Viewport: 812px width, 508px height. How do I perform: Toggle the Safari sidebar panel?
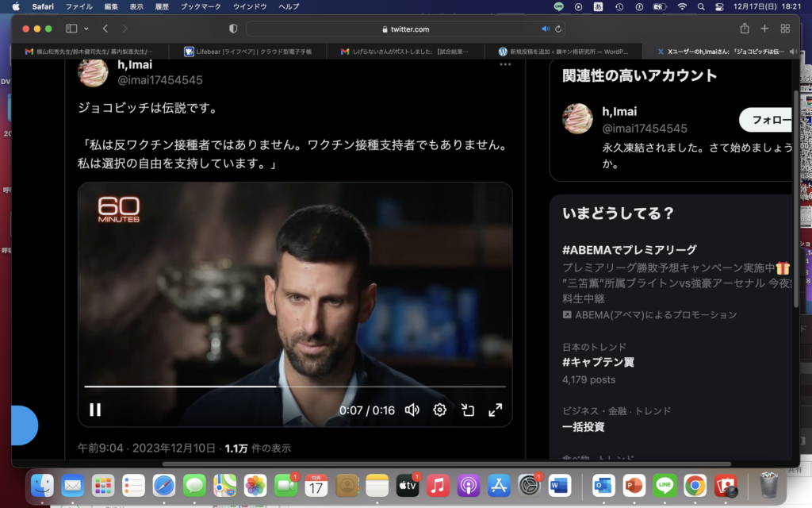coord(70,27)
